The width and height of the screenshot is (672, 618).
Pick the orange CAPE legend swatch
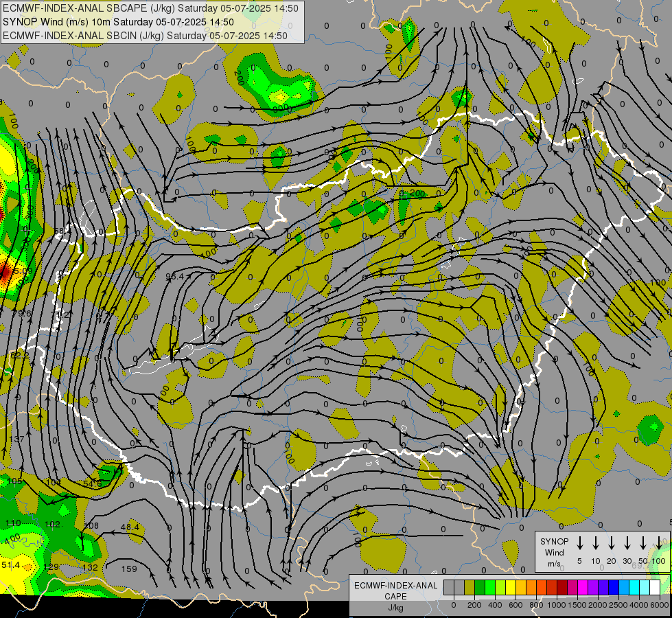pos(531,587)
